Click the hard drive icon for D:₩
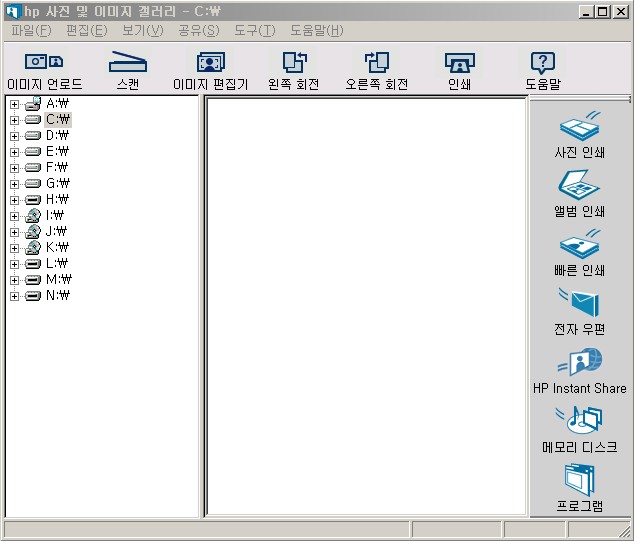634x541 pixels. click(x=33, y=135)
